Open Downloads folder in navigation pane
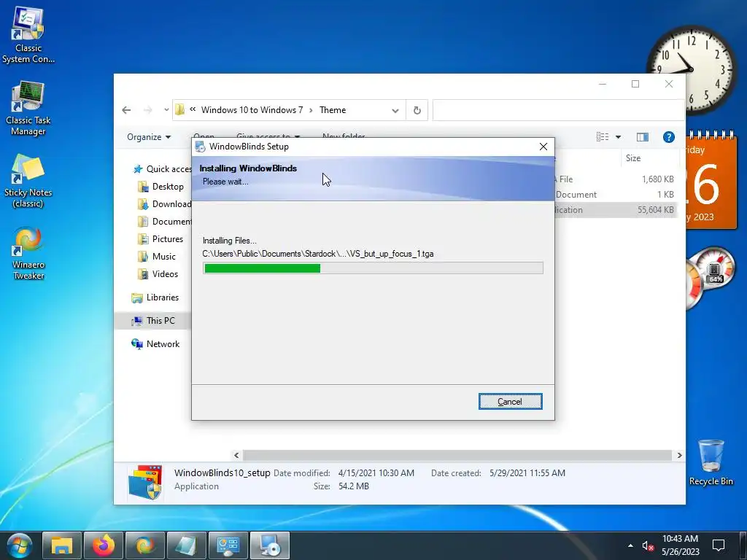 click(164, 204)
